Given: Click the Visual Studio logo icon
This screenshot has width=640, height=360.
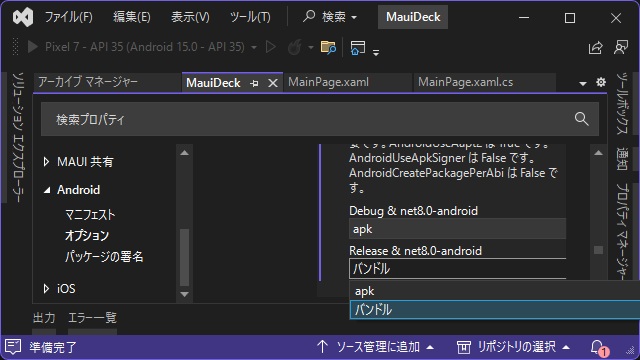Looking at the screenshot, I should point(23,17).
